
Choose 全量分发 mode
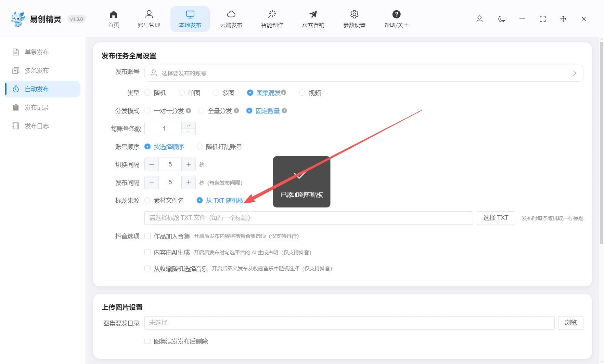215,111
